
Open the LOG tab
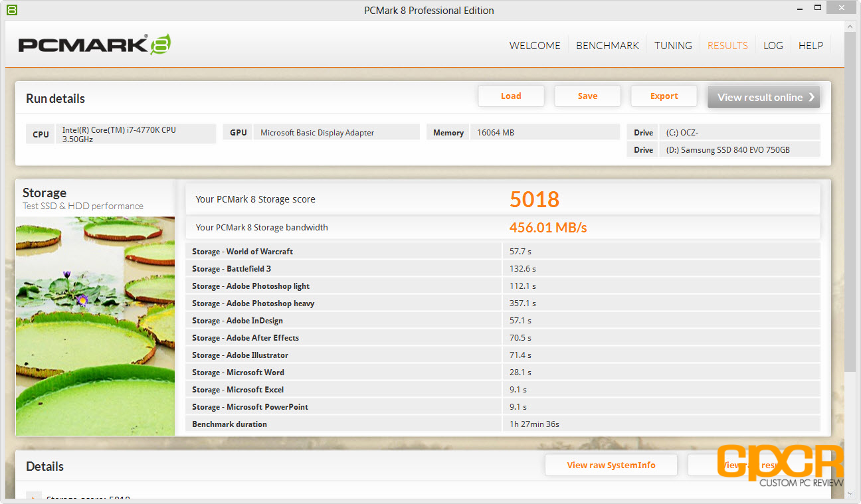[x=773, y=46]
